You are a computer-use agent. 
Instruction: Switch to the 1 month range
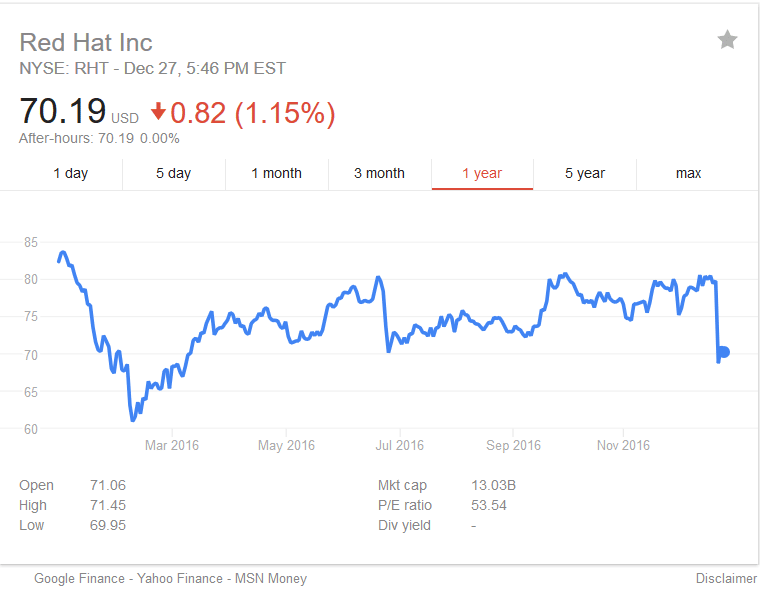tap(276, 173)
